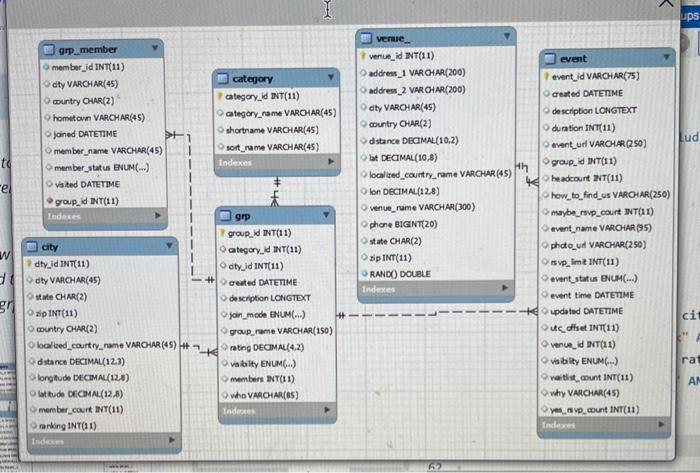
Task: Select the relationship line between grp and event
Action: point(438,314)
